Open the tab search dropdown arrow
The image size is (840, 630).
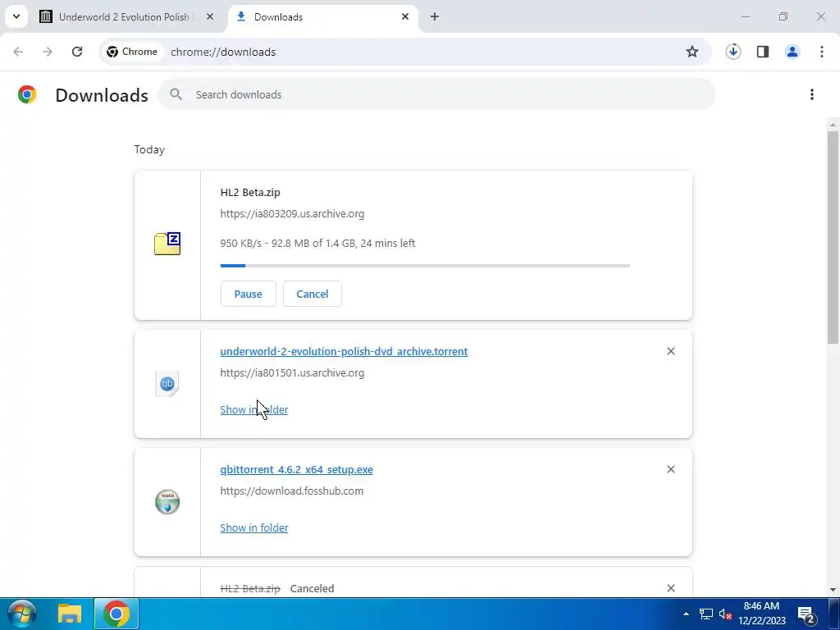[x=16, y=16]
